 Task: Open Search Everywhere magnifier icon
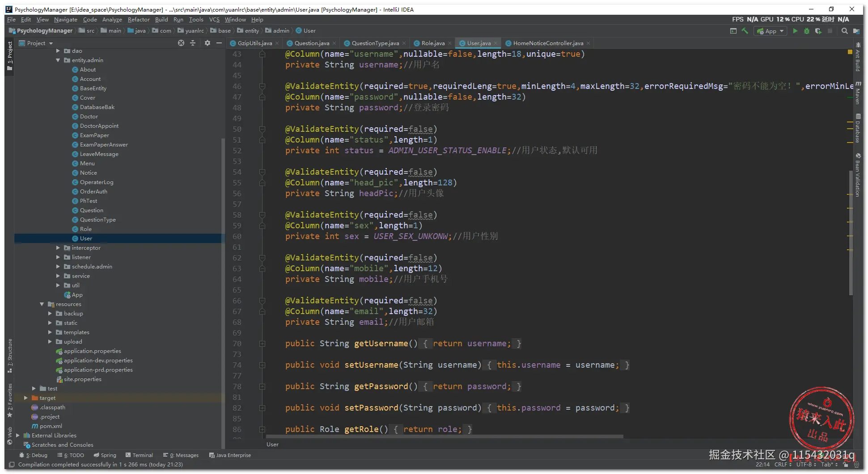click(x=844, y=31)
